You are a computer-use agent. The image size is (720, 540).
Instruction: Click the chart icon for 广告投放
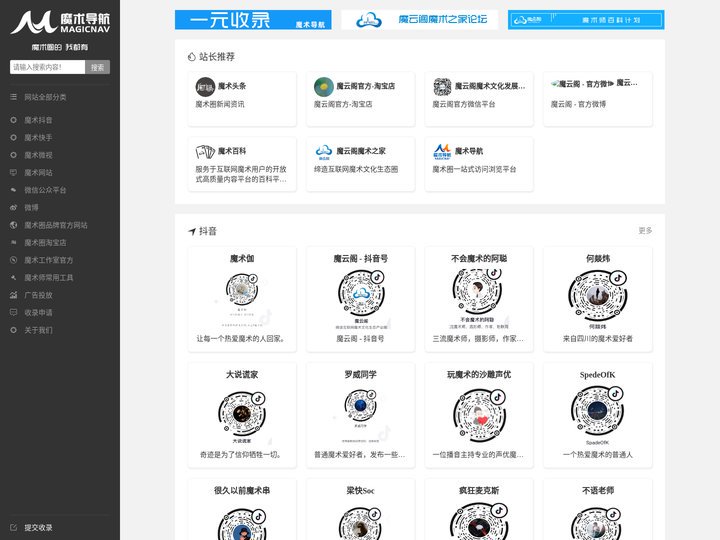click(14, 295)
